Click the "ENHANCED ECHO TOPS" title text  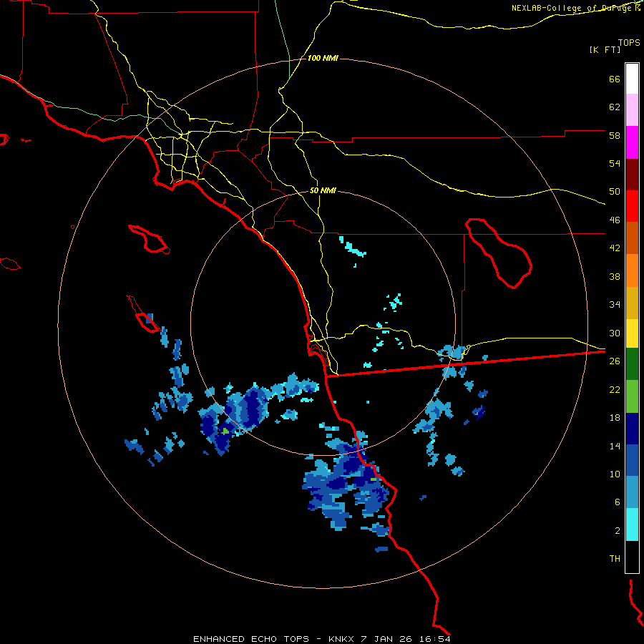point(251,639)
